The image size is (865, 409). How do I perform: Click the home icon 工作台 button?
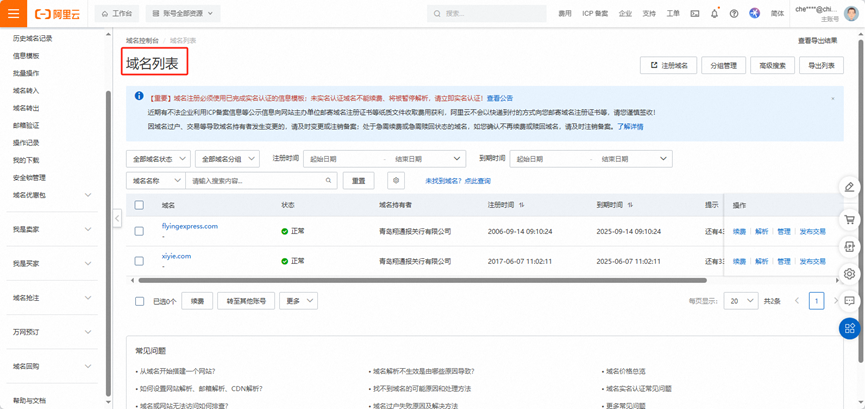[116, 14]
